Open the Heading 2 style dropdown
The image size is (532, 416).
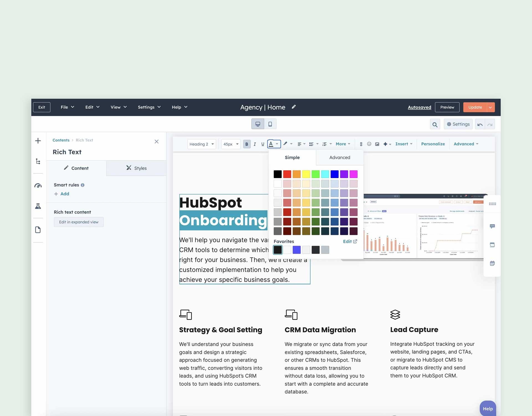pyautogui.click(x=202, y=144)
